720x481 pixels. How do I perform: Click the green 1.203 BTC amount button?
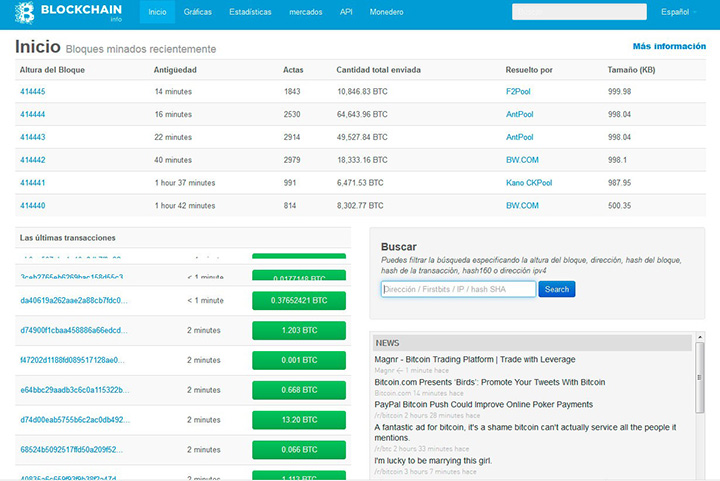coord(299,330)
